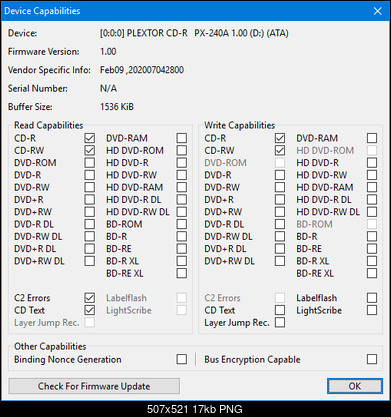Toggle BD-RE checkbox under Write Capabilities
Image resolution: width=391 pixels, height=417 pixels.
tap(372, 249)
